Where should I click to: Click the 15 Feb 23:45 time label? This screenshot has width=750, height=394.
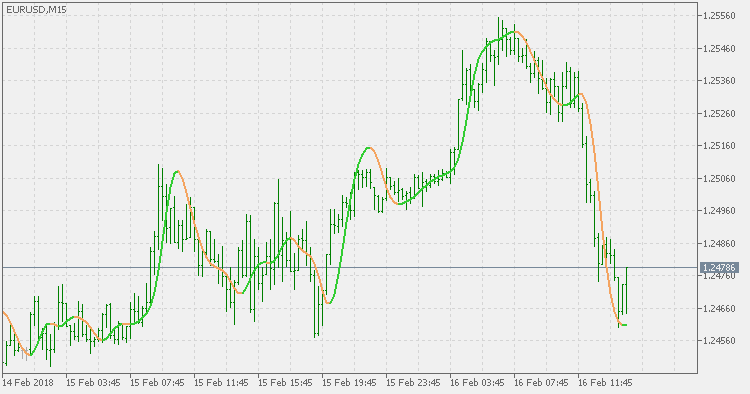click(414, 383)
